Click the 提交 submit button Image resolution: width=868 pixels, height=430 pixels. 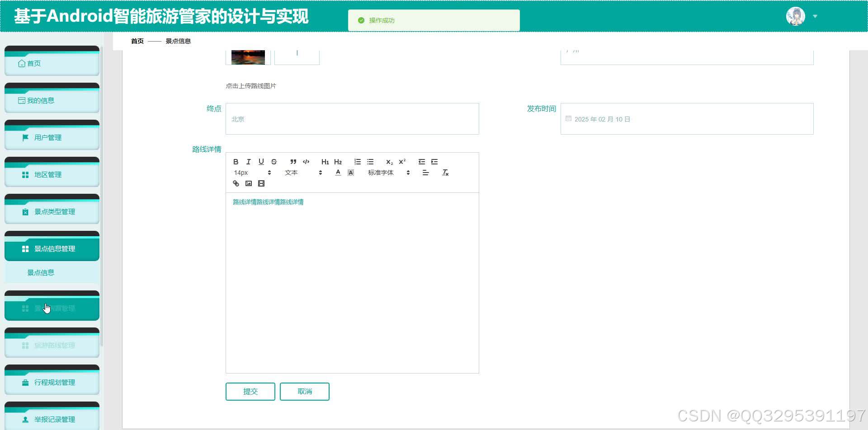pos(250,391)
